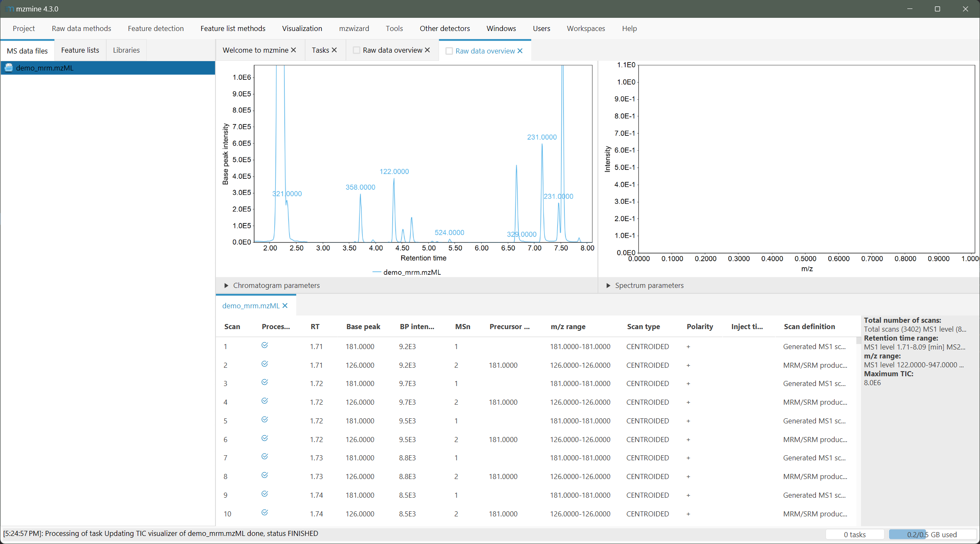Viewport: 980px width, 544px height.
Task: Click the 358.0000 peak label in chromatogram
Action: [360, 187]
